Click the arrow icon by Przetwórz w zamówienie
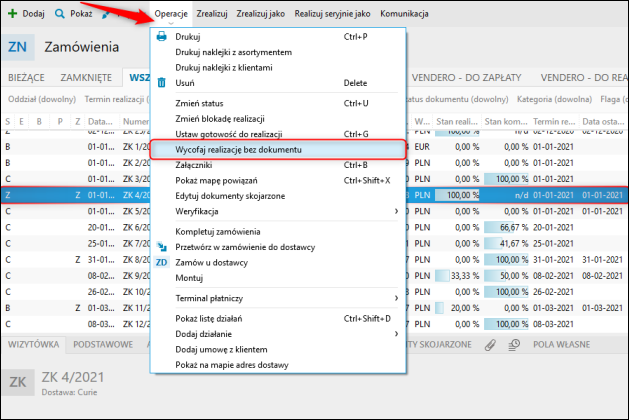The width and height of the screenshot is (629, 420). click(161, 247)
